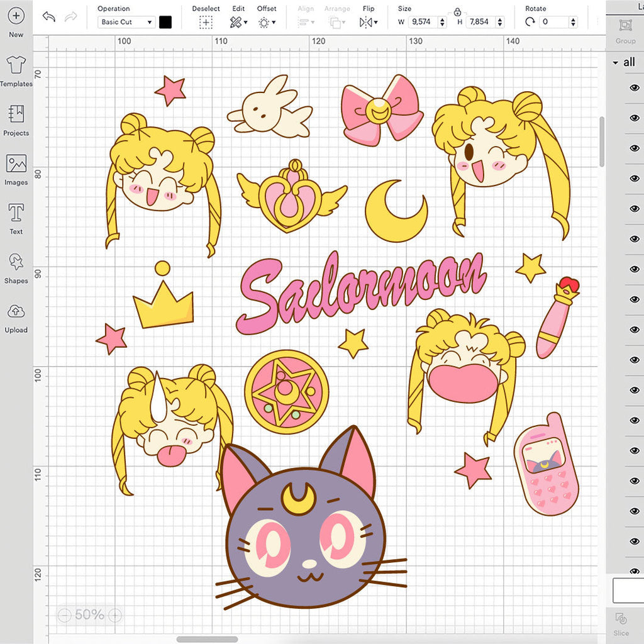
Task: Open the Offset menu
Action: tap(267, 23)
